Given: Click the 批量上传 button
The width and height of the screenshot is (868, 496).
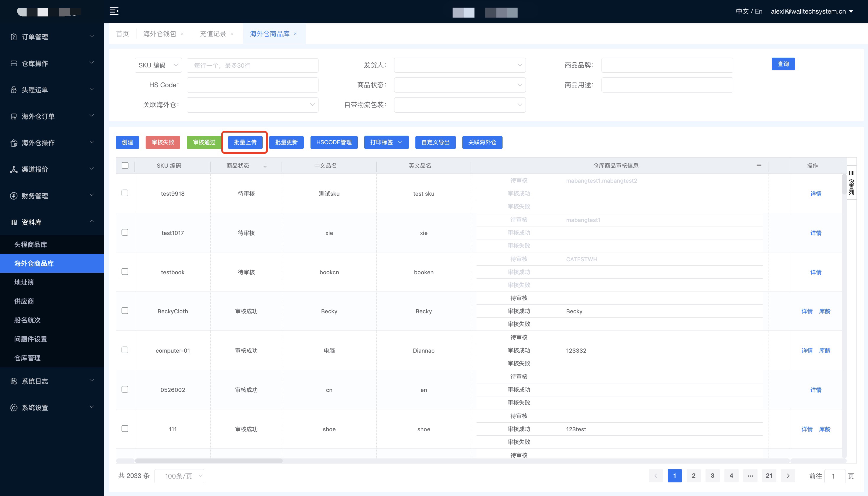Looking at the screenshot, I should click(x=245, y=142).
